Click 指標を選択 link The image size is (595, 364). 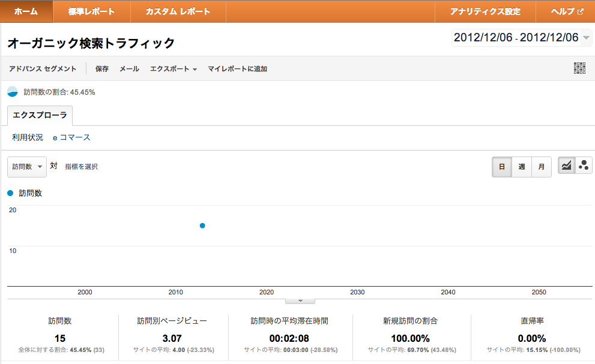coord(81,167)
